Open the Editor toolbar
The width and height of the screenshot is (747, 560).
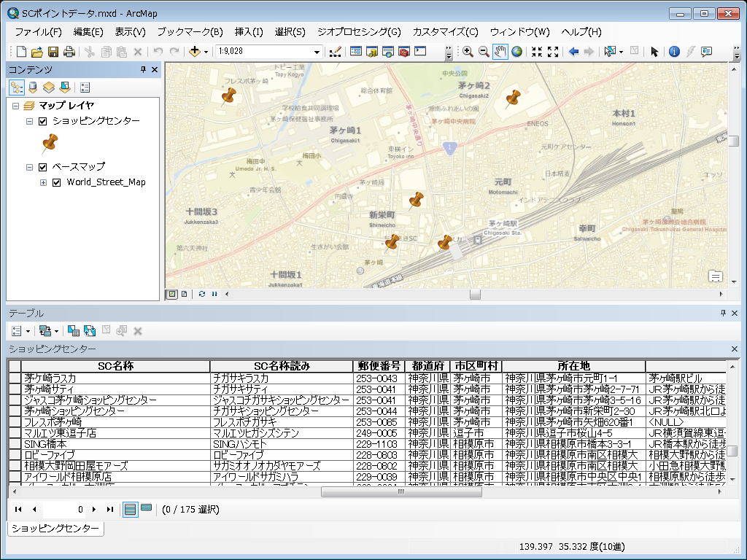335,52
